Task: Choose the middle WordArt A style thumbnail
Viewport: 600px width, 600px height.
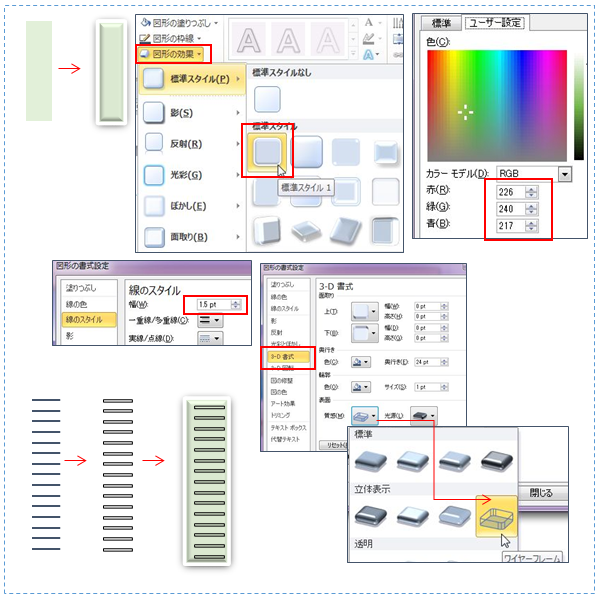Action: click(288, 40)
